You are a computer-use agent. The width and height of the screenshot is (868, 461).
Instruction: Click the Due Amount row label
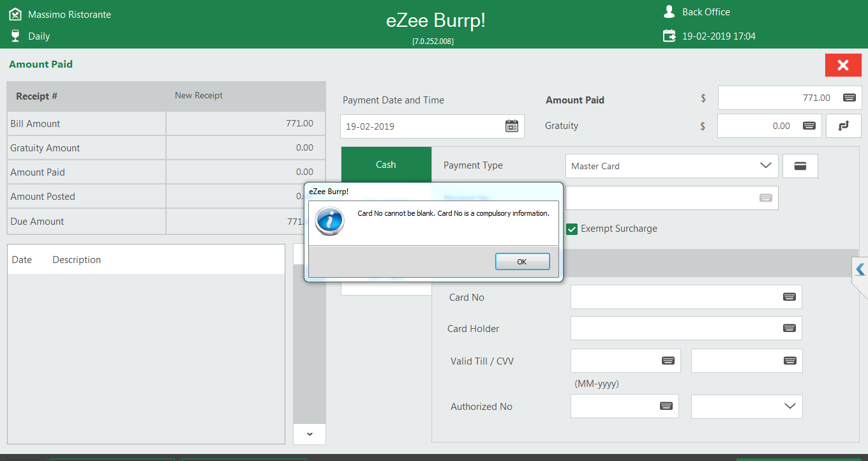tap(37, 222)
